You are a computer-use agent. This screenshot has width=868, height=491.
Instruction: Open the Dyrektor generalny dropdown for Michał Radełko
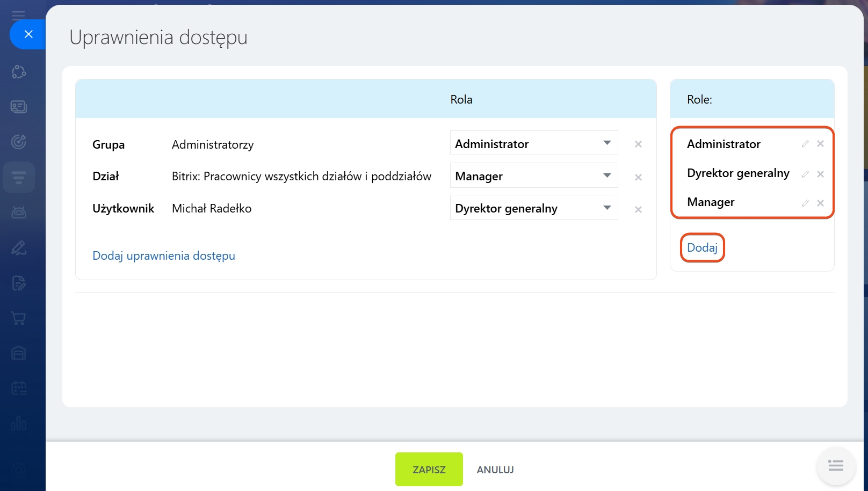(x=533, y=208)
